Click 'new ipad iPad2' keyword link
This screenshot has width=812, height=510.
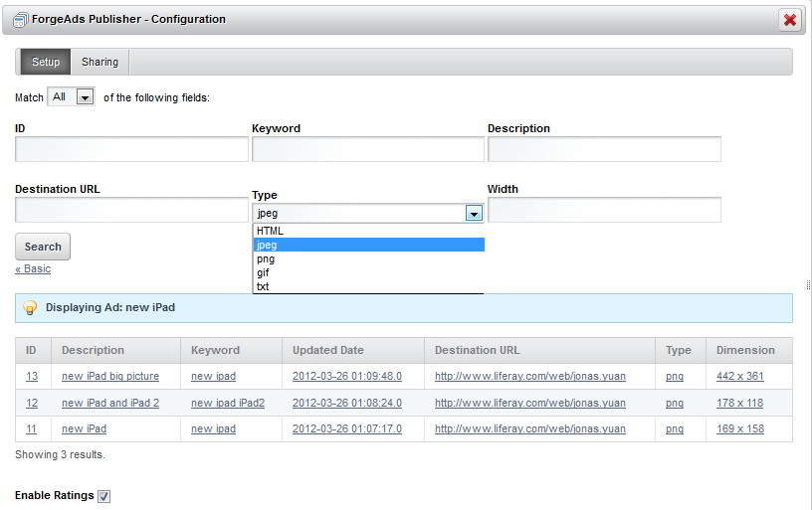tap(228, 403)
